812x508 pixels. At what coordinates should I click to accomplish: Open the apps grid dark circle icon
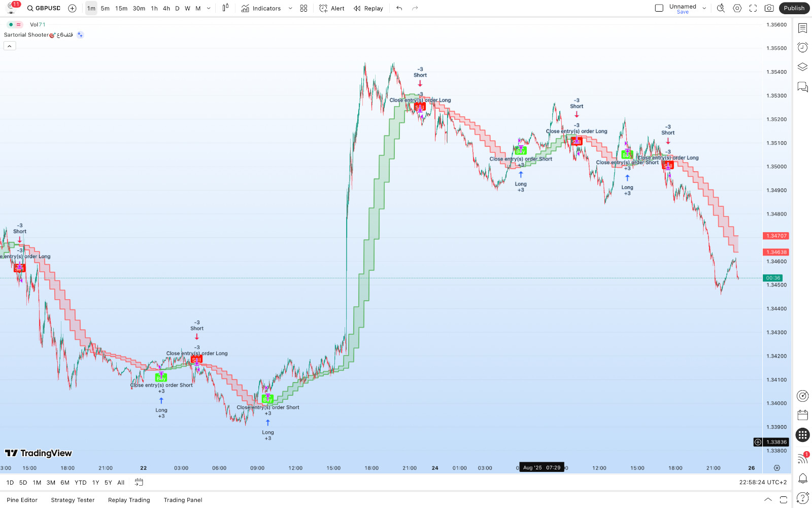click(x=802, y=435)
